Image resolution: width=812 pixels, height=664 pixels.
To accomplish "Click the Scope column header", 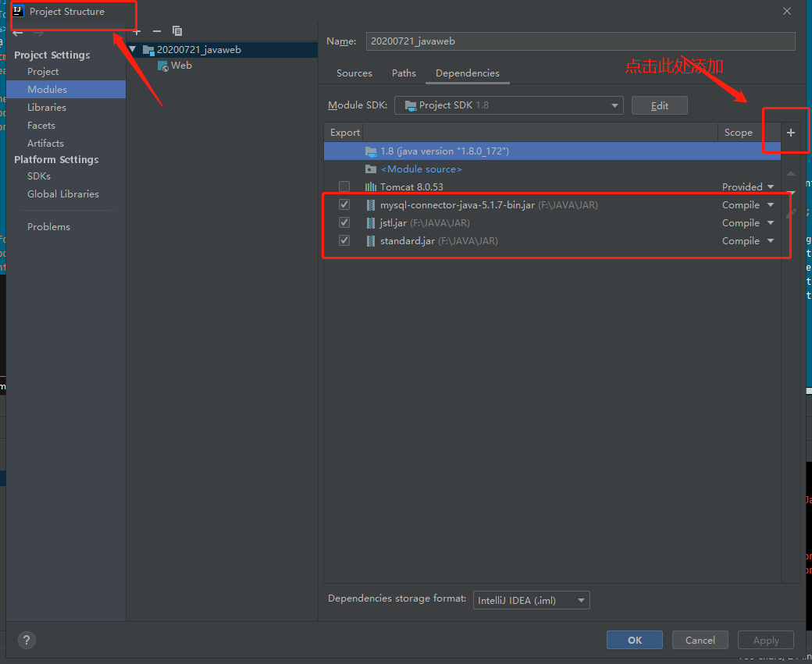I will pos(750,133).
